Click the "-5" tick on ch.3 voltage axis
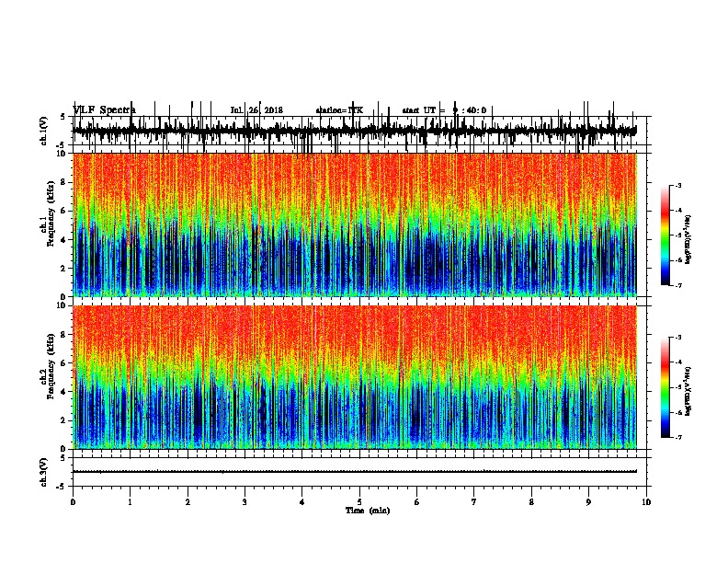Viewport: 728px width, 563px height. coord(63,487)
